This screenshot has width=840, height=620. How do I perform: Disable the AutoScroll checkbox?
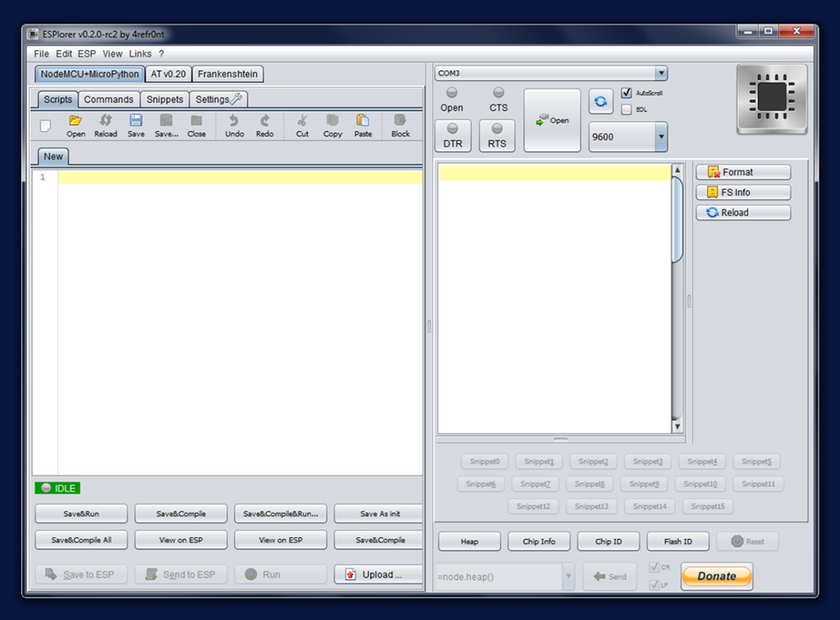(x=626, y=93)
